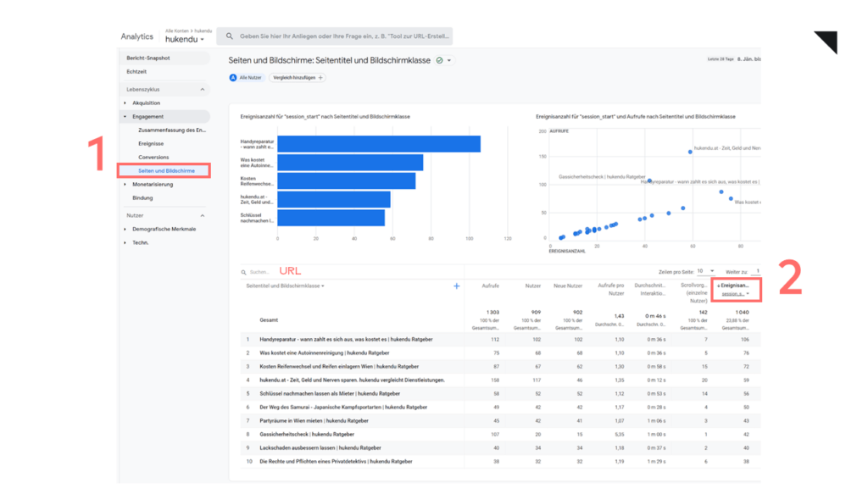
Task: Click the Handyreparatur bar in the bar chart
Action: point(379,144)
